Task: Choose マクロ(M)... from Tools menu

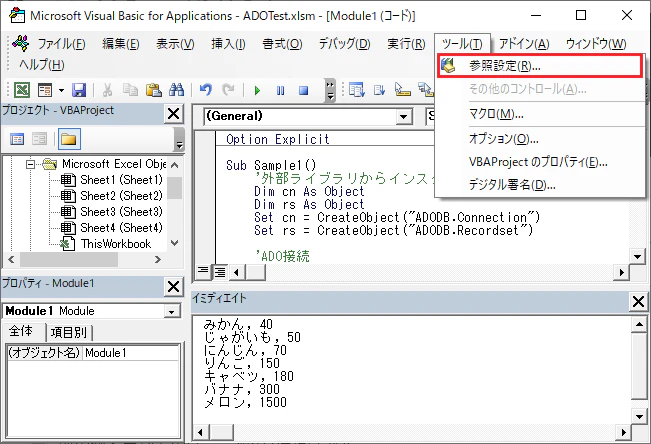Action: click(x=540, y=114)
